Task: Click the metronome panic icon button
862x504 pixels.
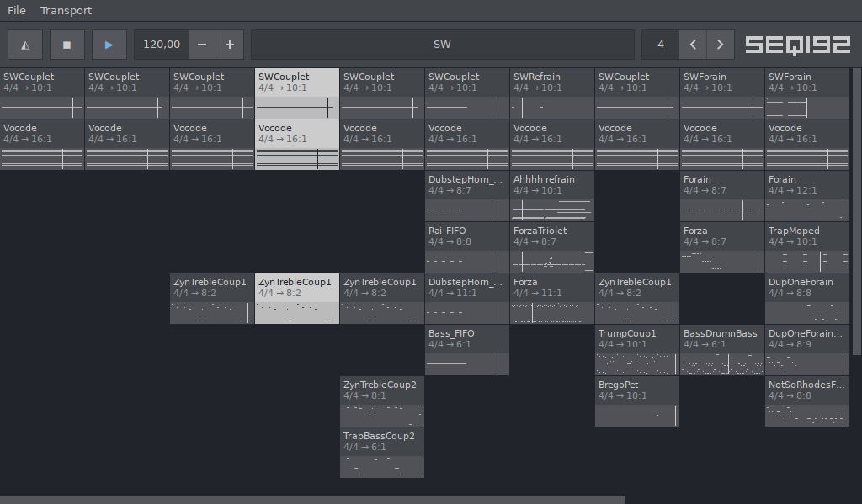Action: [25, 45]
